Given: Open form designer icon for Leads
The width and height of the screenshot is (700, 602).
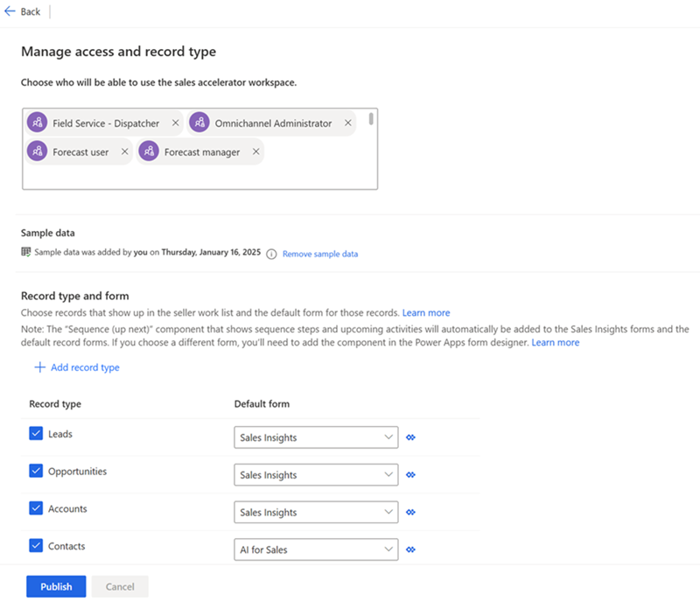Looking at the screenshot, I should point(410,437).
